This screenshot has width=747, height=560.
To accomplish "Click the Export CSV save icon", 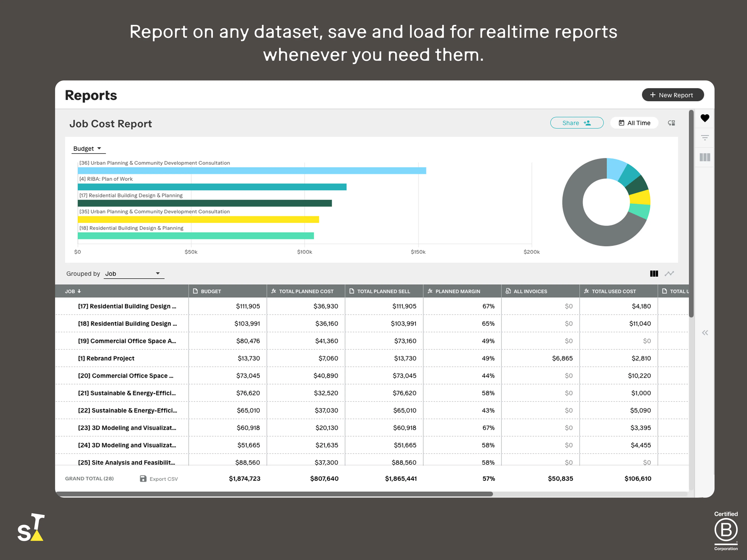I will [143, 479].
